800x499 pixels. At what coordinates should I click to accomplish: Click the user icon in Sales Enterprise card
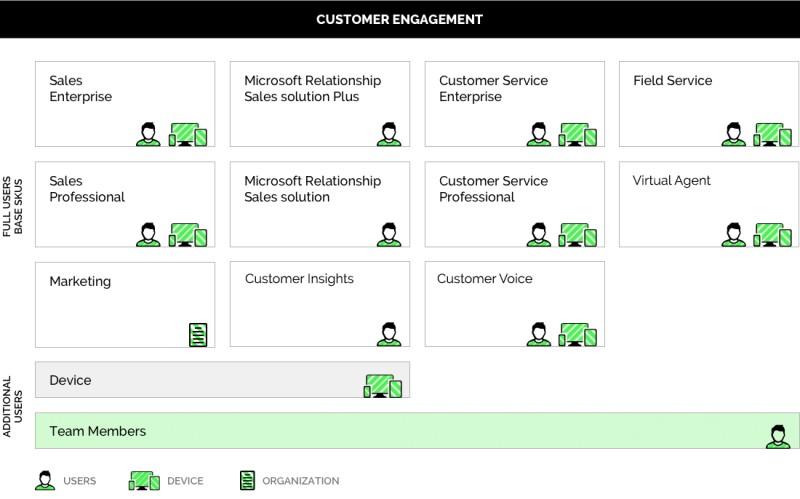148,134
